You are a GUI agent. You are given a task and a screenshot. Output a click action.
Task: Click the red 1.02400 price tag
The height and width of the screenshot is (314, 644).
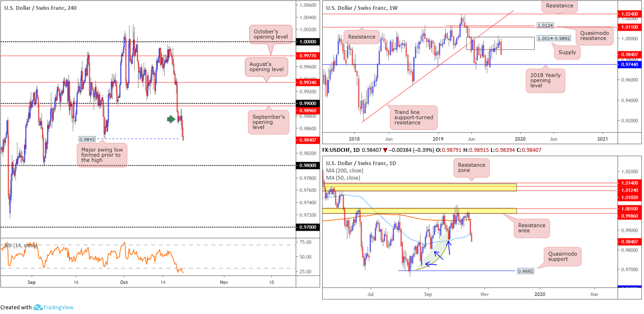tap(630, 14)
